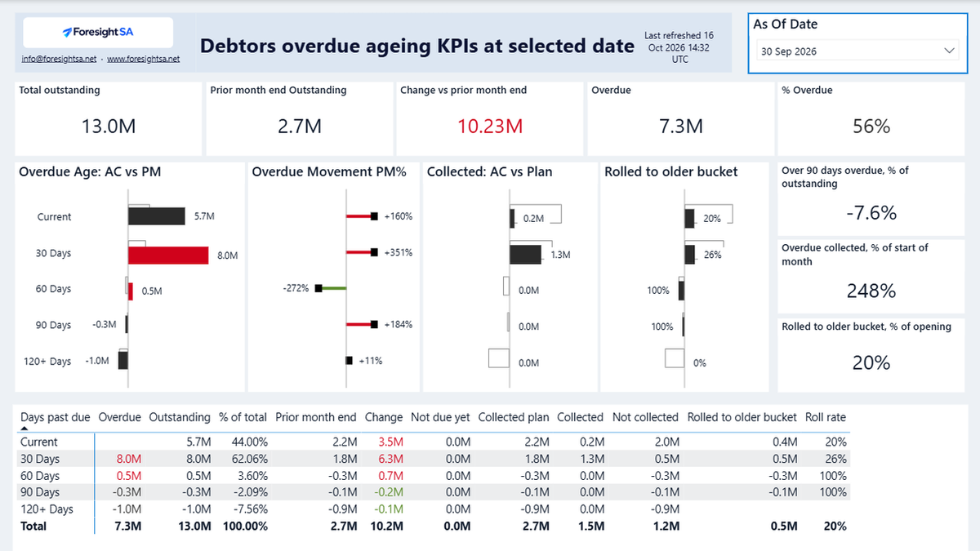The height and width of the screenshot is (551, 980).
Task: Click the +184% movement marker
Action: click(374, 324)
